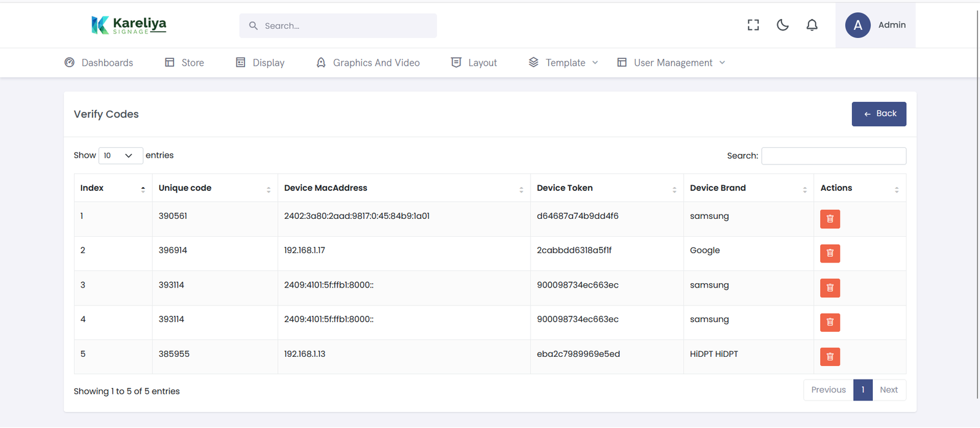Delete row with code 385955
This screenshot has height=428, width=980.
830,356
